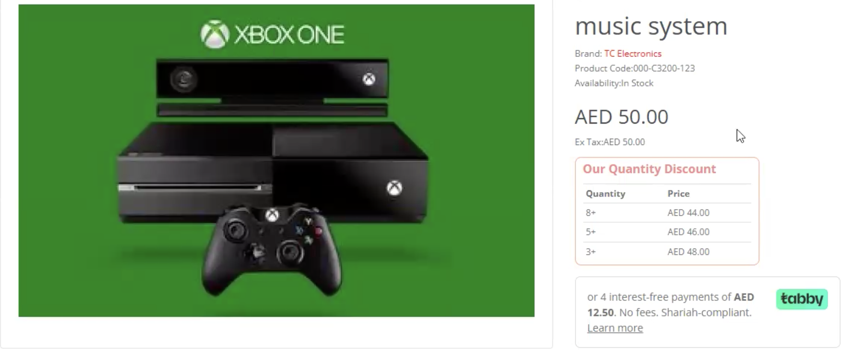Click the AED 50.00 main price

tap(621, 117)
